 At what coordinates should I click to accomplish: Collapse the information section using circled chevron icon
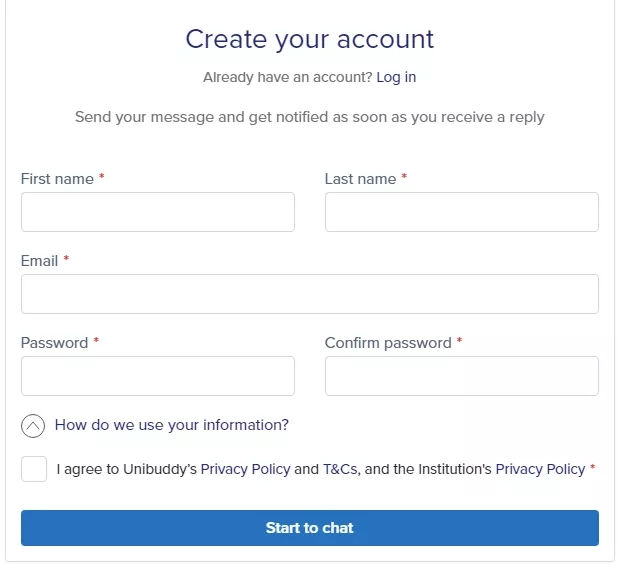(x=33, y=426)
